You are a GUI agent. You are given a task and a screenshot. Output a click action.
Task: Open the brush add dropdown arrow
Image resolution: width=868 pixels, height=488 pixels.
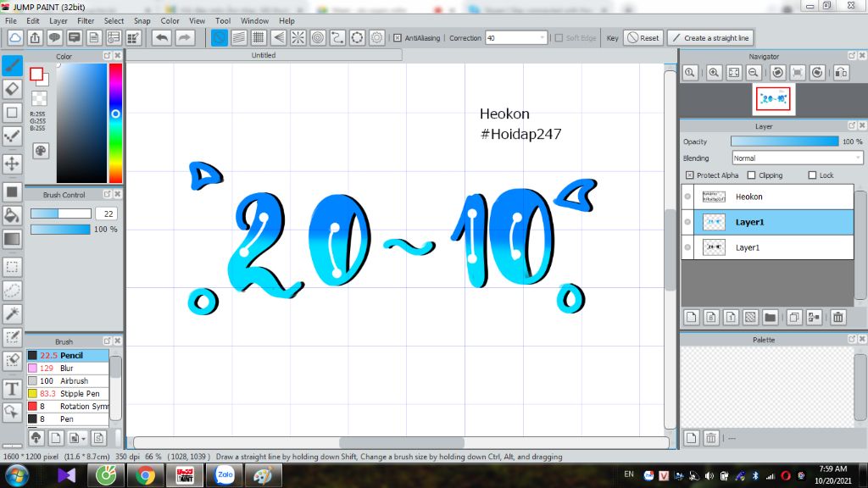pyautogui.click(x=83, y=438)
